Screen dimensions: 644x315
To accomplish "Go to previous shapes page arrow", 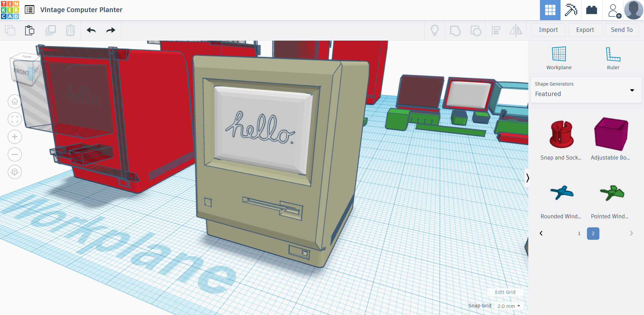I will pyautogui.click(x=541, y=233).
